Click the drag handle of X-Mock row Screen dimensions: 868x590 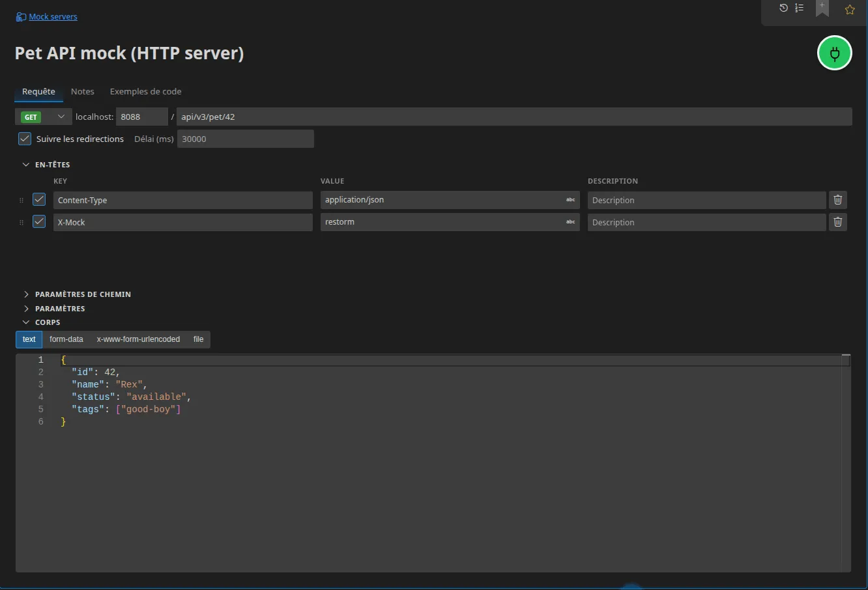tap(22, 222)
